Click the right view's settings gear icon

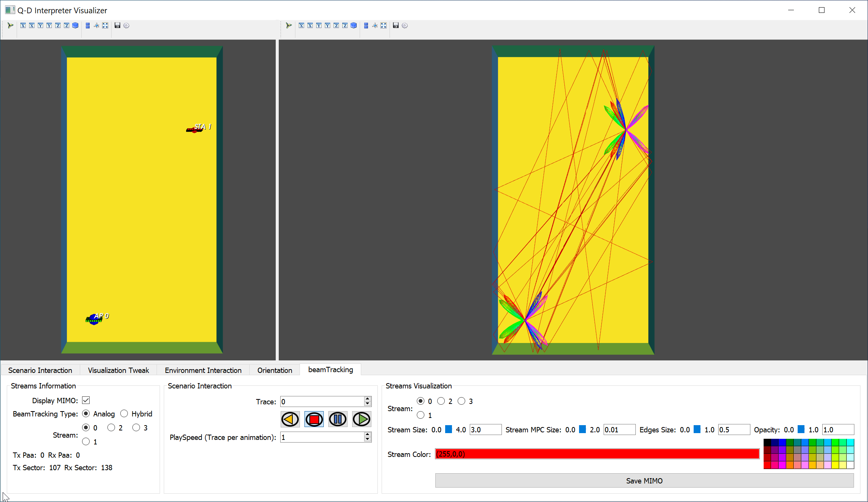pyautogui.click(x=405, y=25)
